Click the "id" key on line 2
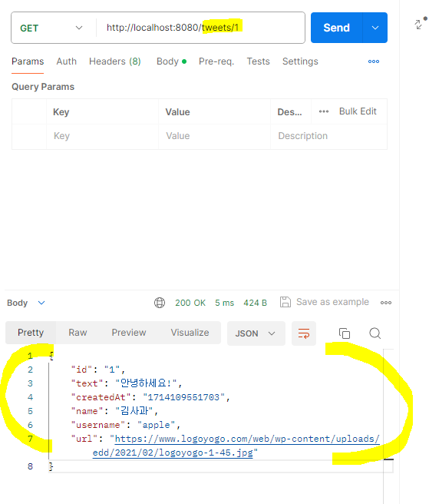Screen dimensions: 429x504 click(81, 370)
